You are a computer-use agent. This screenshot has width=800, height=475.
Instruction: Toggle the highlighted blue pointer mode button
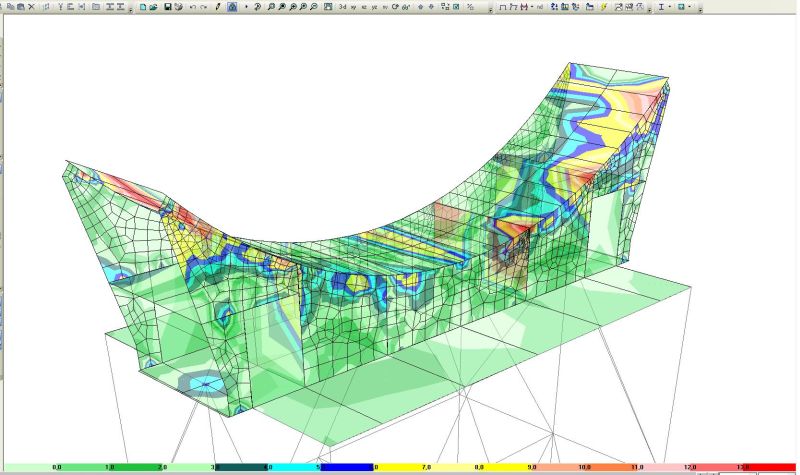point(232,6)
